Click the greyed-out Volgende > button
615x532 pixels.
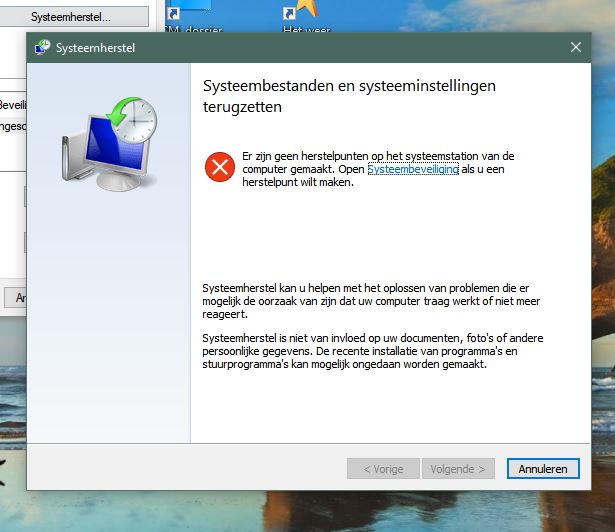click(x=459, y=468)
